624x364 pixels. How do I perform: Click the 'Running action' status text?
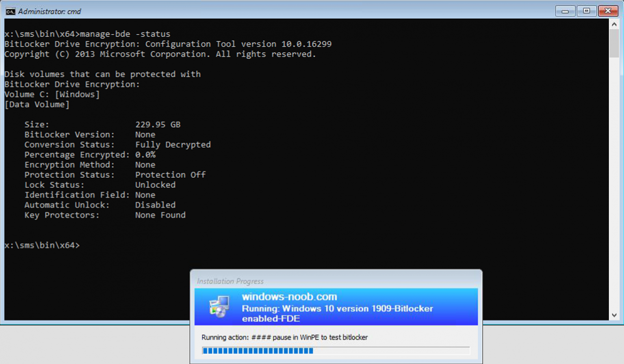point(284,337)
